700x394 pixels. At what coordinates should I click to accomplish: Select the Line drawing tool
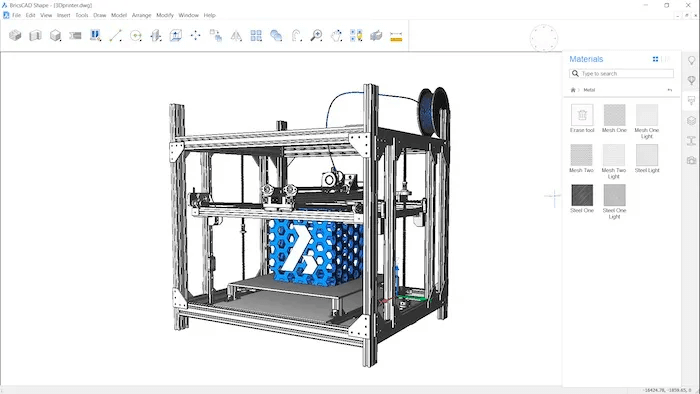tap(115, 35)
